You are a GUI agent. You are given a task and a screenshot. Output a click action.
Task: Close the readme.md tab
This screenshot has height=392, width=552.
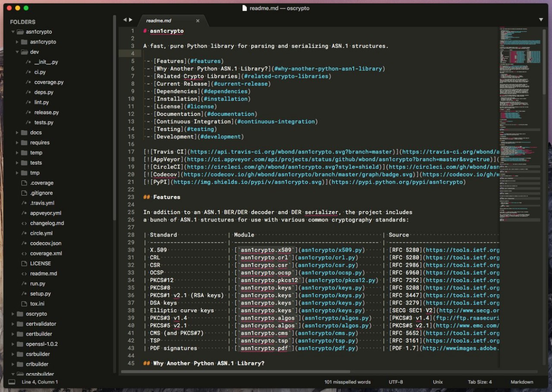click(x=198, y=21)
